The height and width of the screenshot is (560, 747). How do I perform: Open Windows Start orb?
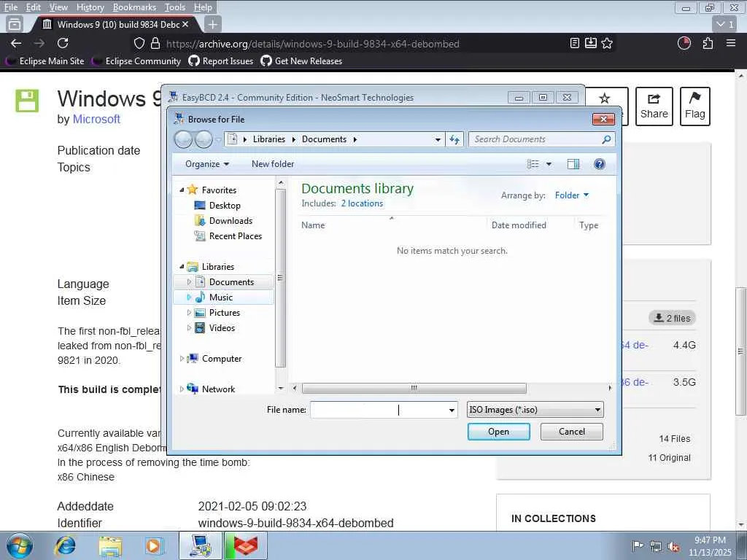pos(19,545)
